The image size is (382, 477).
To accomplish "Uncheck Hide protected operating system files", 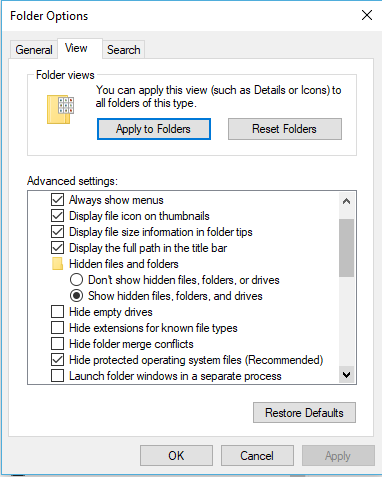I will pos(57,360).
